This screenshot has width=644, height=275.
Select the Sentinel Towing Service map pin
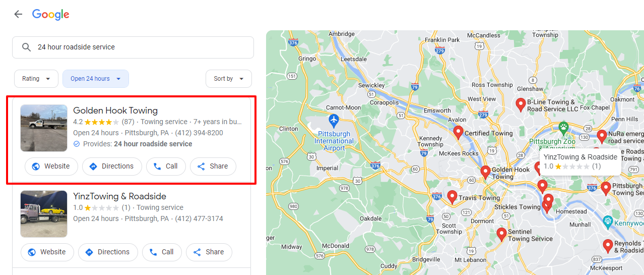[x=501, y=234]
